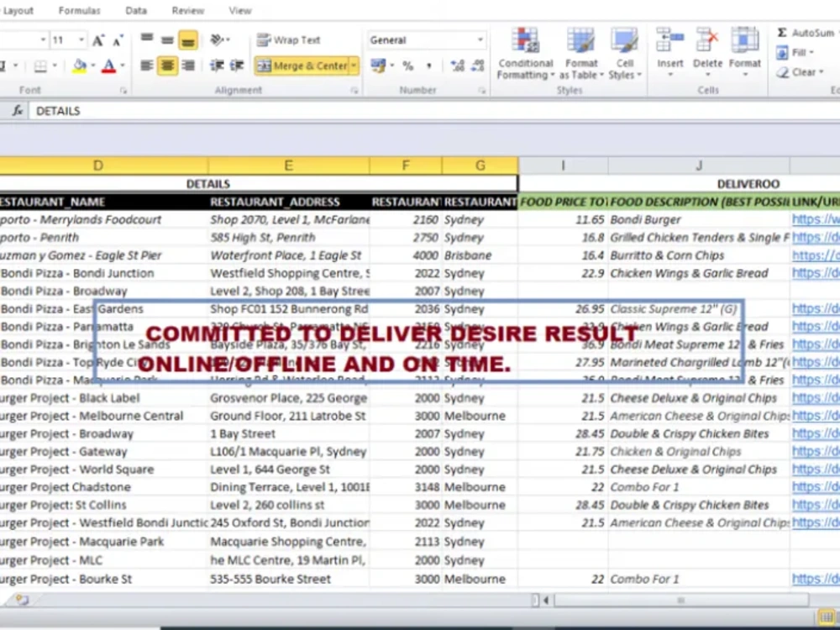Viewport: 840px width, 630px height.
Task: Click the Shrink Font icon
Action: (x=118, y=40)
